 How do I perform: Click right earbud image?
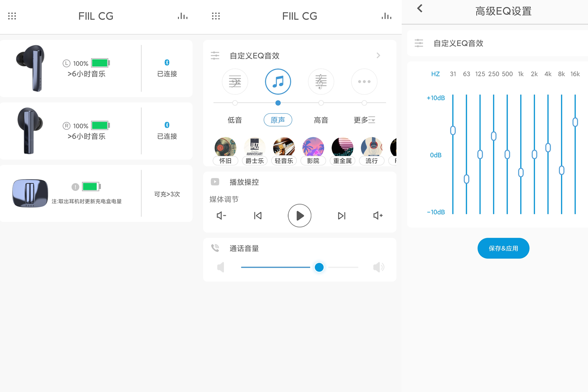click(30, 131)
